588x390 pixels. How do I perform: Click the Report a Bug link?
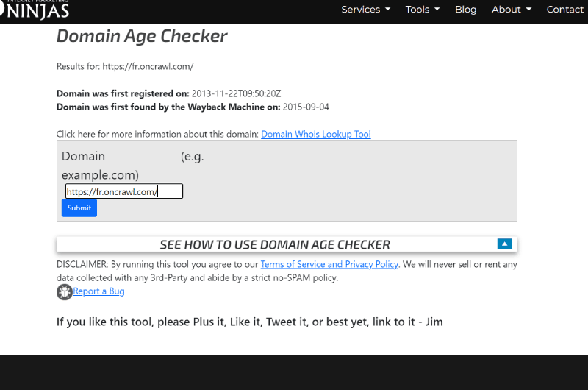(98, 291)
